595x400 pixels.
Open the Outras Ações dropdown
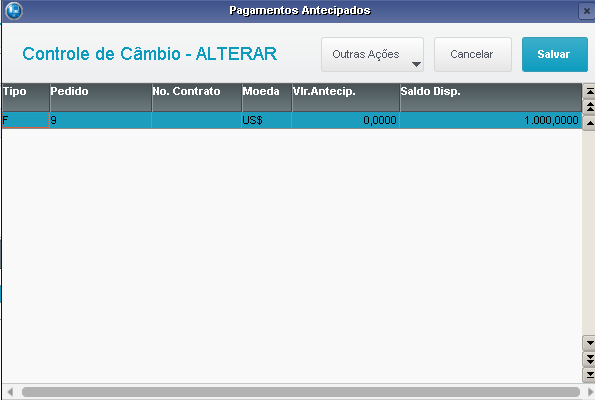(372, 54)
